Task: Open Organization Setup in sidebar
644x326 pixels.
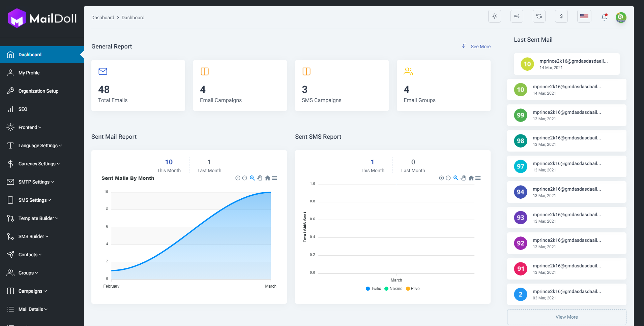Action: pyautogui.click(x=42, y=91)
